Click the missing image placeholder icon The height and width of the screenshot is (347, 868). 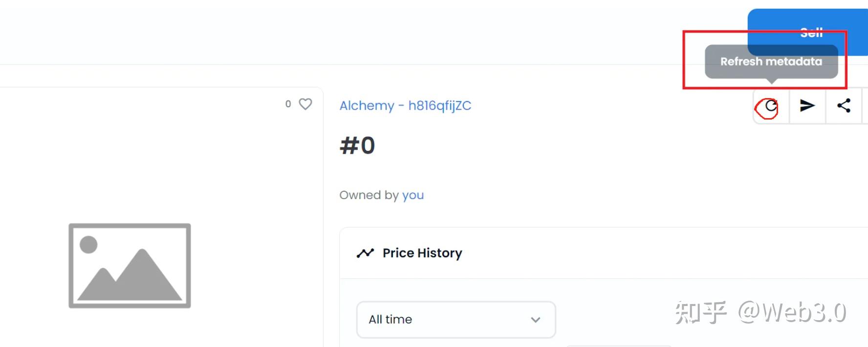point(130,265)
